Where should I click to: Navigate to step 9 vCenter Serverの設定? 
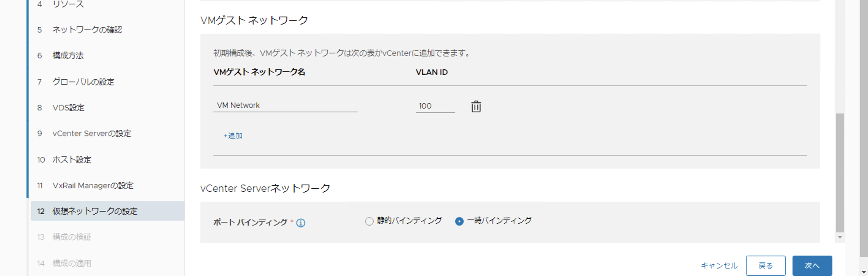(x=92, y=134)
